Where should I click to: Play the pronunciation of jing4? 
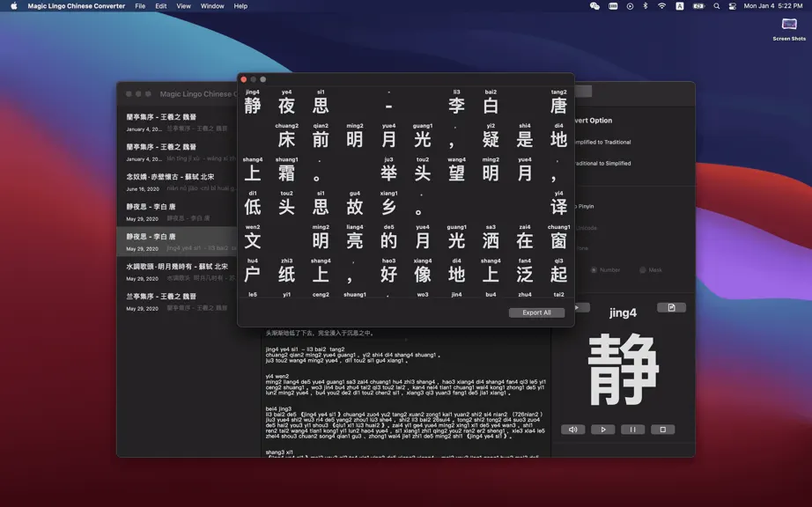click(602, 430)
